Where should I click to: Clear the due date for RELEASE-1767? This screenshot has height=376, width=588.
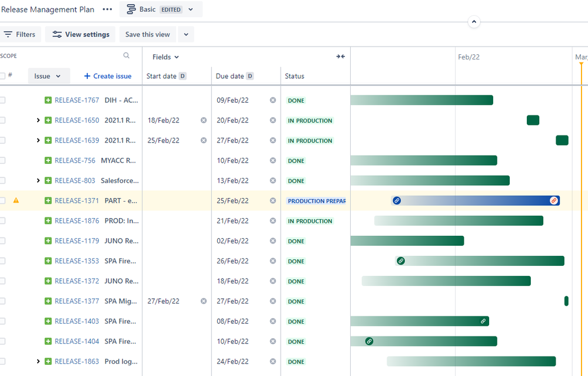[273, 100]
